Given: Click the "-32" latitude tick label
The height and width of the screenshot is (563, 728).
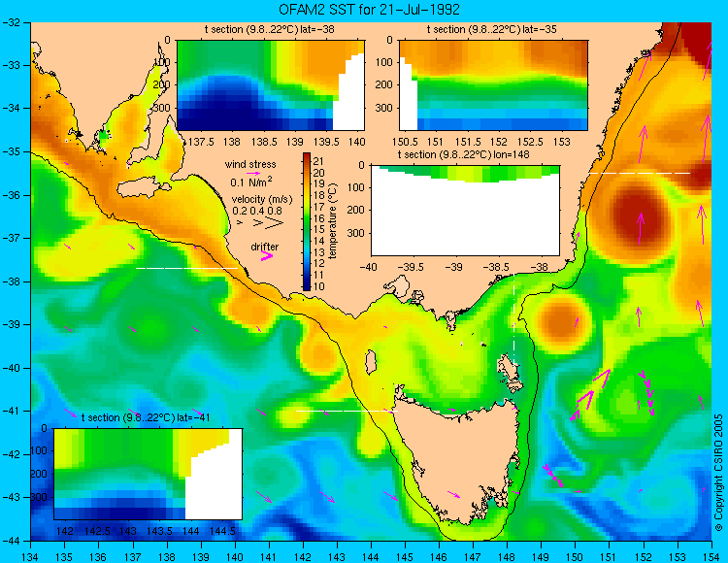Looking at the screenshot, I should 11,22.
